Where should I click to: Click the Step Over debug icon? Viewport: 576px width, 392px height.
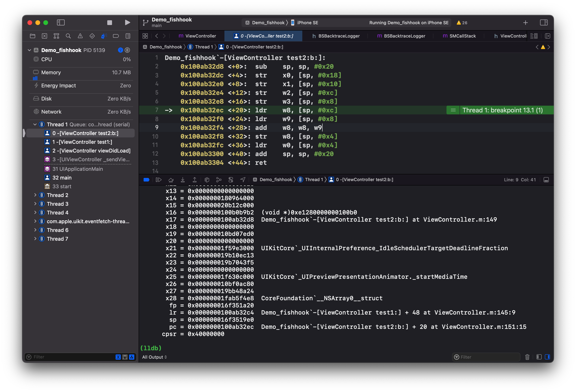[171, 180]
